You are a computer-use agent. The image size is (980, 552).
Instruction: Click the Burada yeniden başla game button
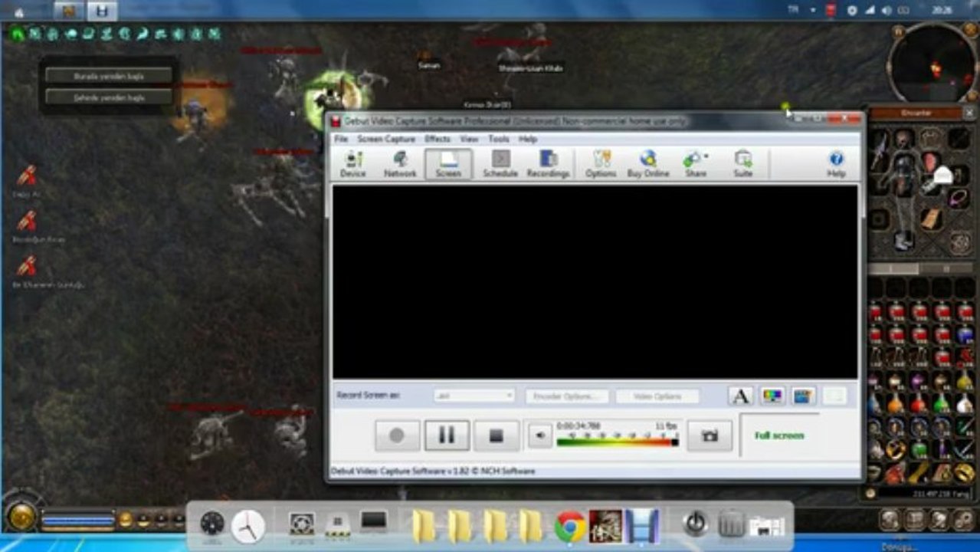point(109,76)
